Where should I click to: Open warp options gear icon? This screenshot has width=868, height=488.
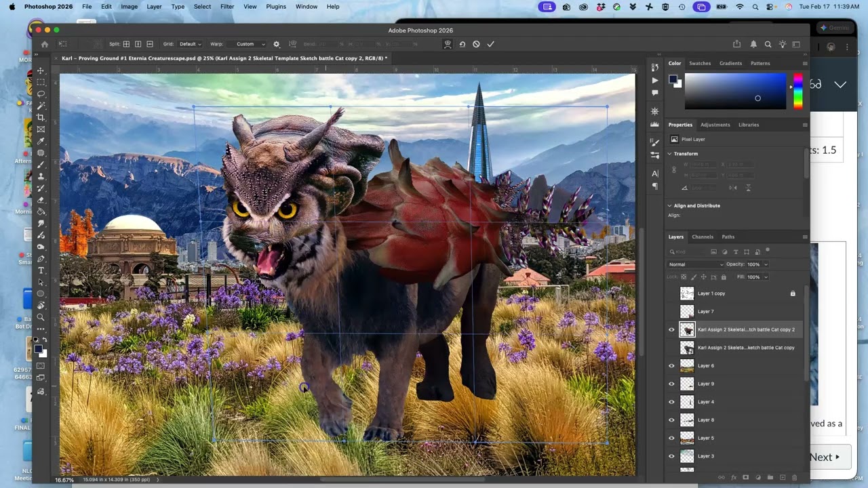pos(276,44)
